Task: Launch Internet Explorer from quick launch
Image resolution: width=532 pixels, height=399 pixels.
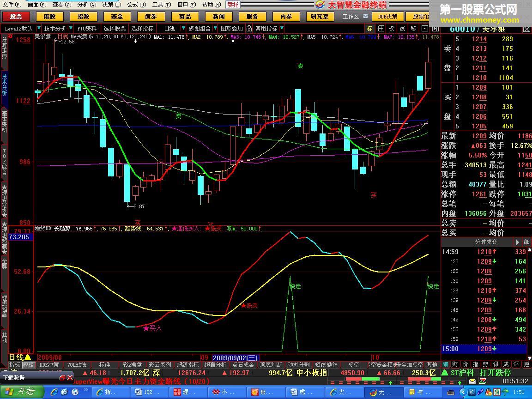Action: (54, 392)
